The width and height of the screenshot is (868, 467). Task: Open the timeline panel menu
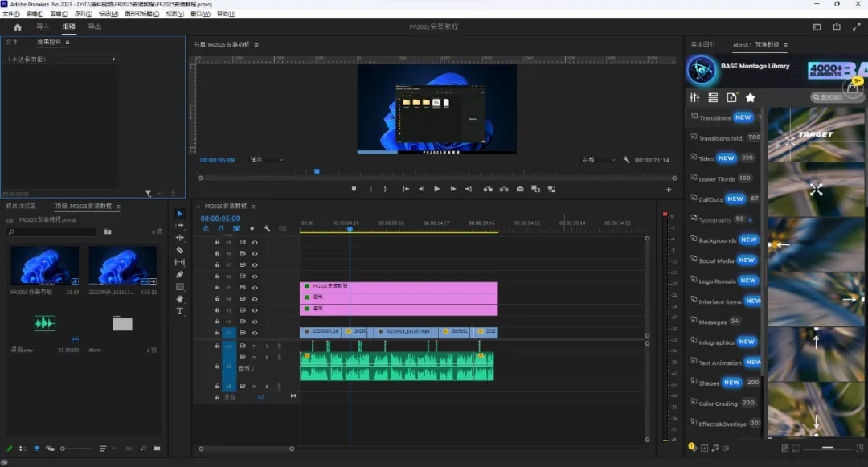coord(253,207)
